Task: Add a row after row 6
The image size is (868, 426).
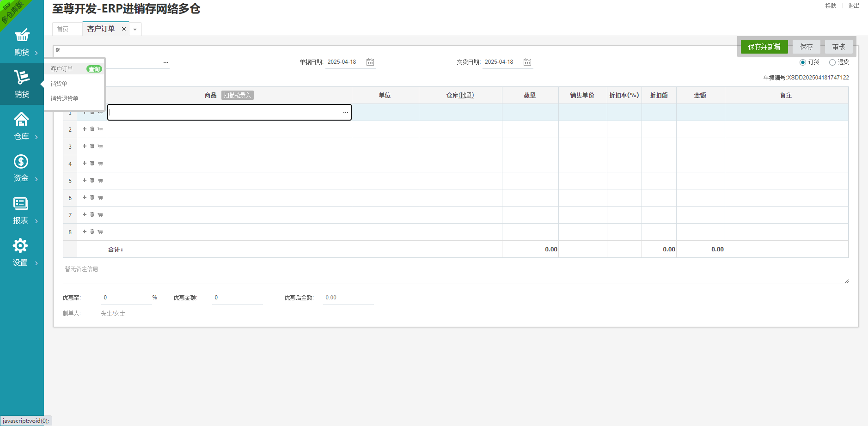Action: tap(85, 197)
